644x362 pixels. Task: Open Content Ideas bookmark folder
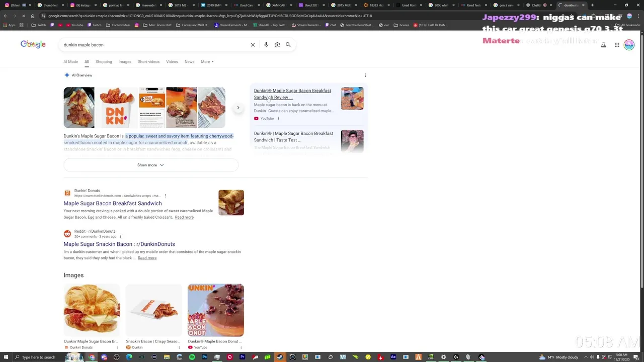tap(118, 25)
